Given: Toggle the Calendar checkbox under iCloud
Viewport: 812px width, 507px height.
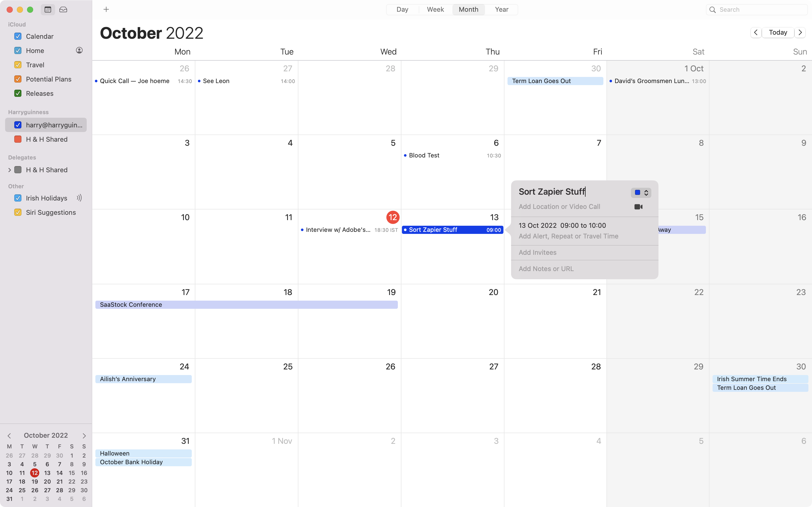Looking at the screenshot, I should tap(18, 36).
